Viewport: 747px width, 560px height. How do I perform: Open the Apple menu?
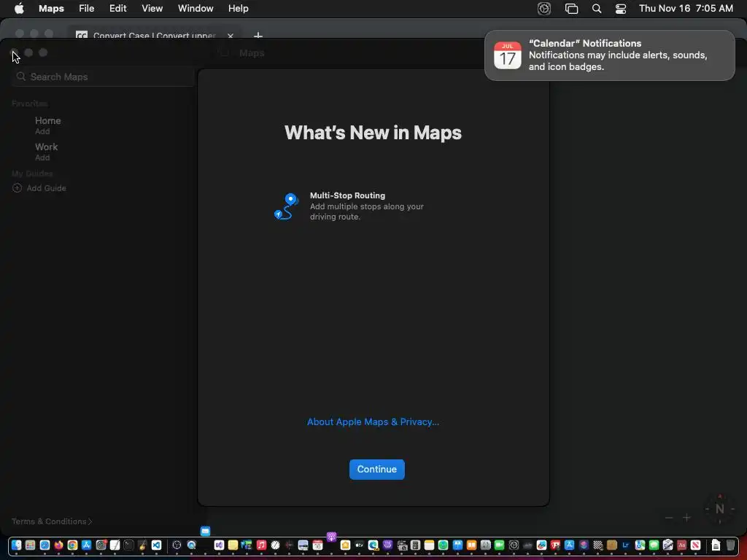19,8
